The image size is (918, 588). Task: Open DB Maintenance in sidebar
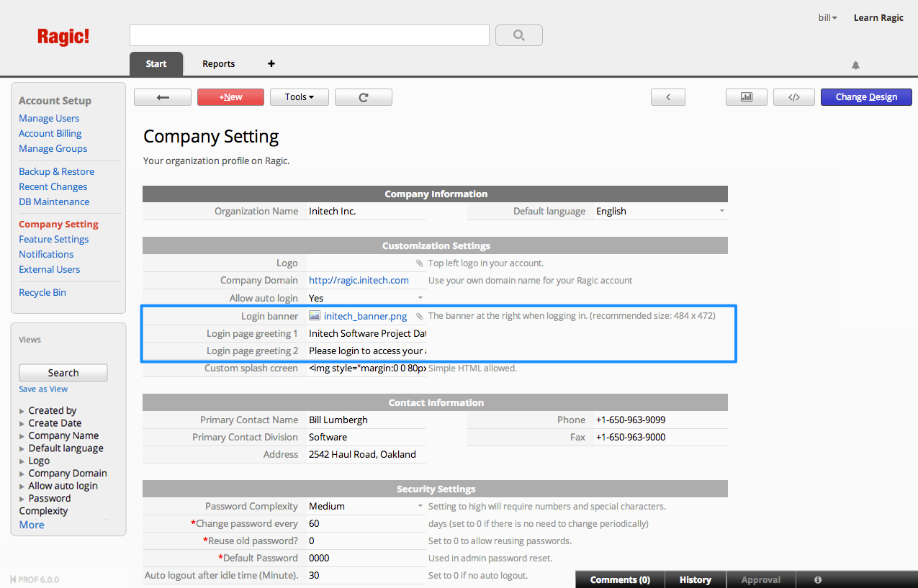pos(54,202)
